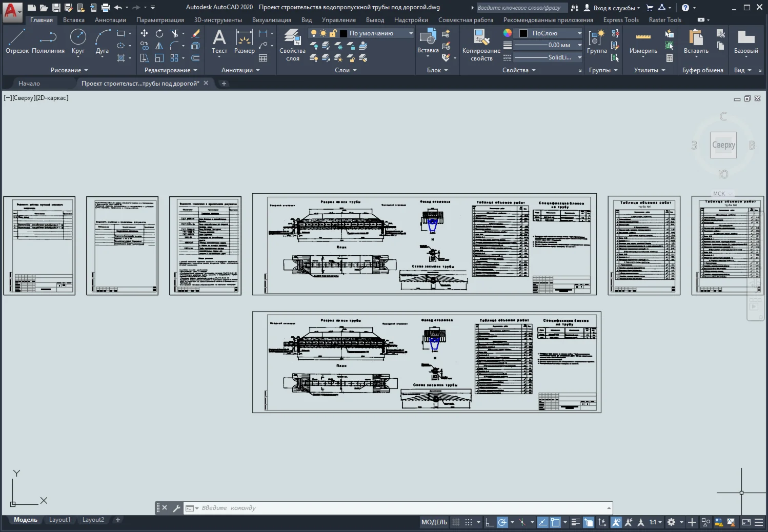The height and width of the screenshot is (532, 768).
Task: Toggle object snap tracking in status bar
Action: point(542,522)
